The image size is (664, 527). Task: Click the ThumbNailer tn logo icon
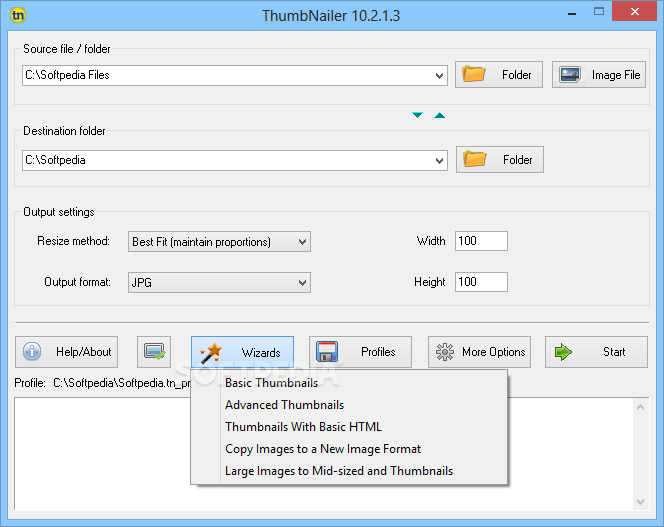[x=18, y=16]
